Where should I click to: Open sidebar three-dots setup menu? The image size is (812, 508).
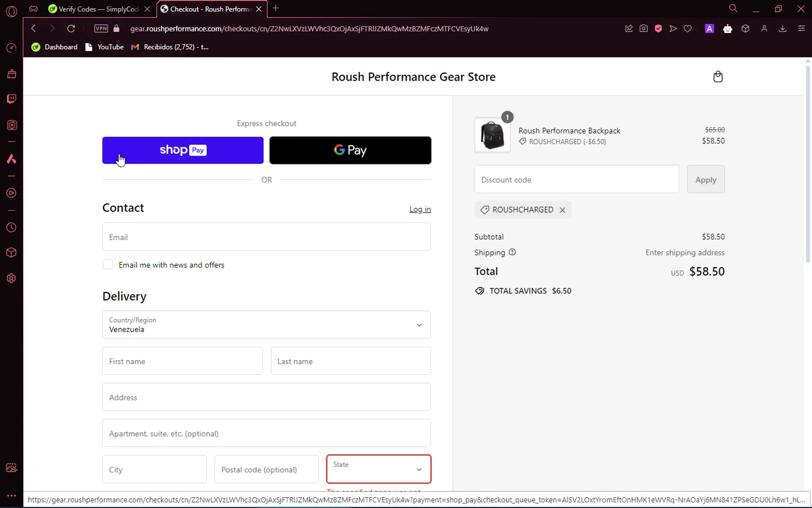click(x=11, y=496)
